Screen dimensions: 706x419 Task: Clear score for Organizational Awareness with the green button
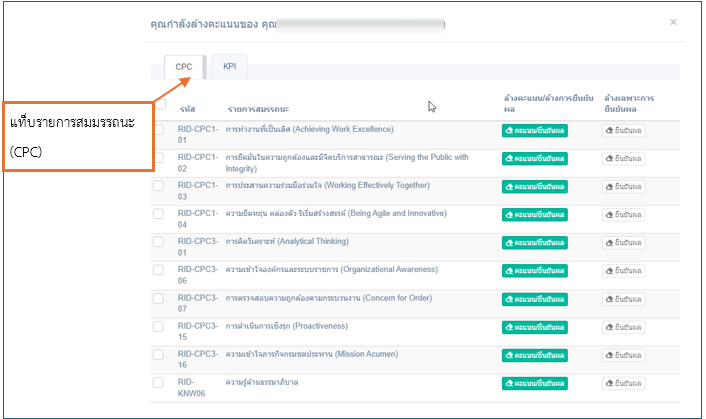point(534,270)
